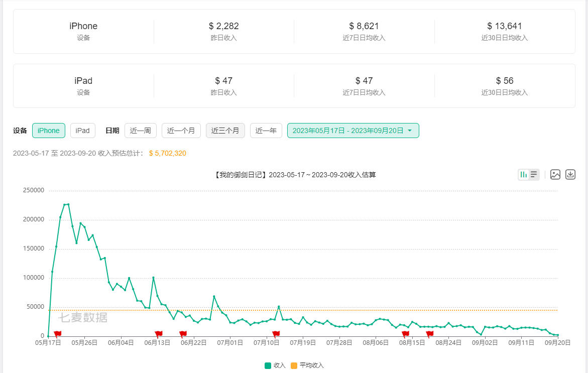Click the red flag between 08月15日 and 08月24日

coord(429,334)
